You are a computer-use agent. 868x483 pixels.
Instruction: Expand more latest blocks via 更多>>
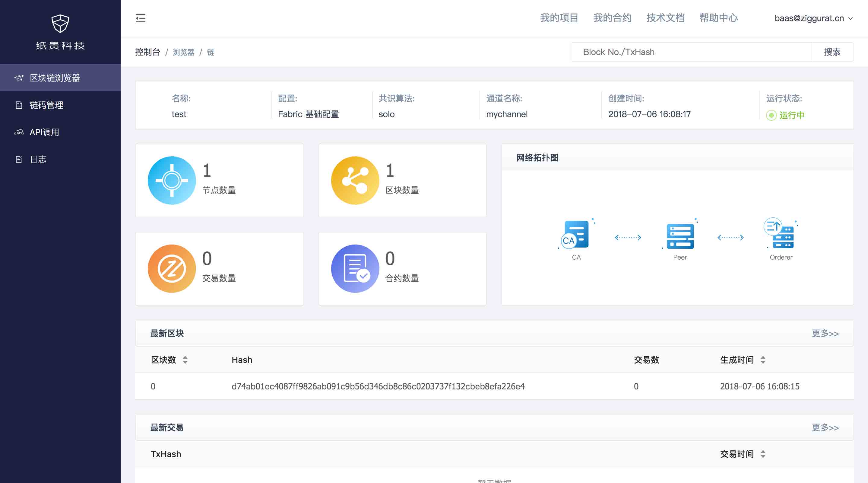825,334
